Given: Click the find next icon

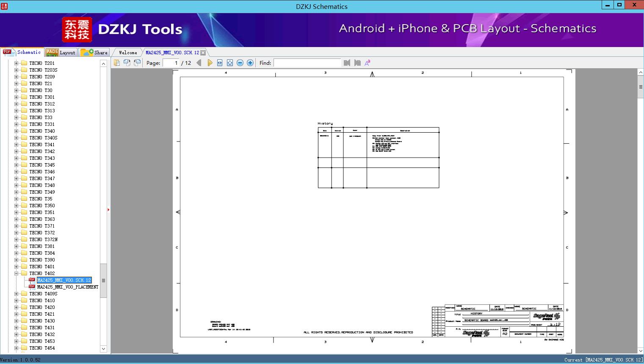Looking at the screenshot, I should coord(357,63).
